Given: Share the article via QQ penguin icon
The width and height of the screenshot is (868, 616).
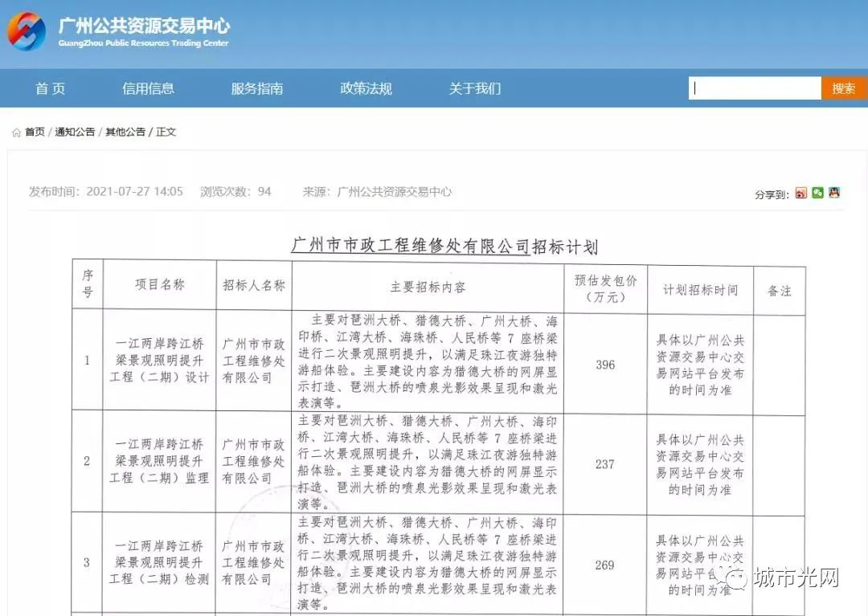Looking at the screenshot, I should click(834, 193).
